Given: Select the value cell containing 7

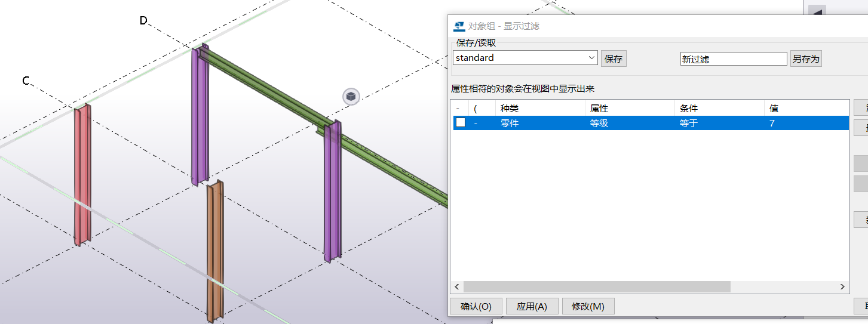Looking at the screenshot, I should coord(806,124).
